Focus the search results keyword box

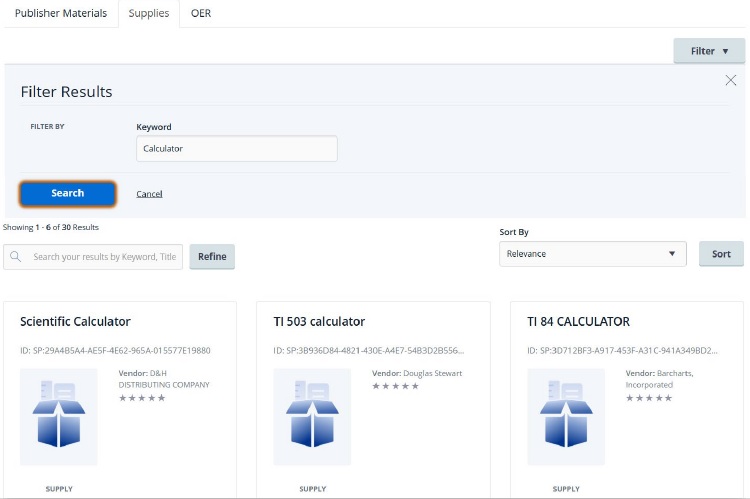coord(105,257)
